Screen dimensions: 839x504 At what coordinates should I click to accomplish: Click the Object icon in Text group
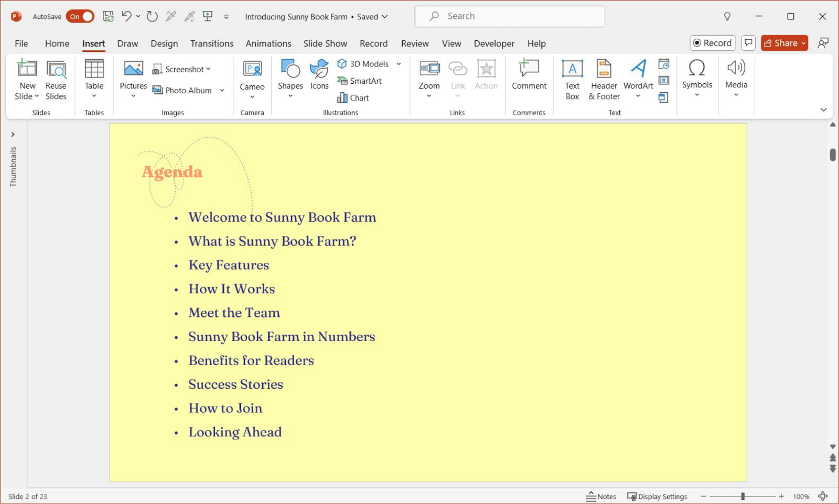[663, 97]
